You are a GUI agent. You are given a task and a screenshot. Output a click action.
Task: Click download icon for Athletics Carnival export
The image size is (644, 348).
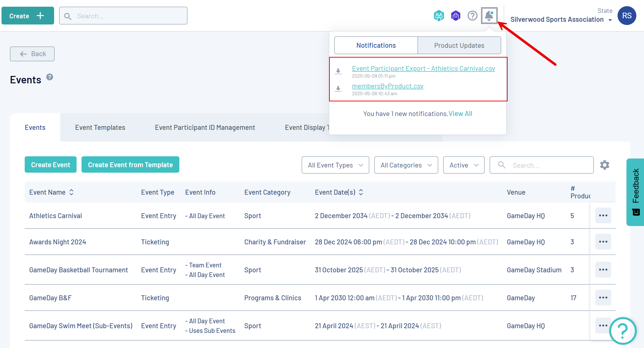point(338,71)
